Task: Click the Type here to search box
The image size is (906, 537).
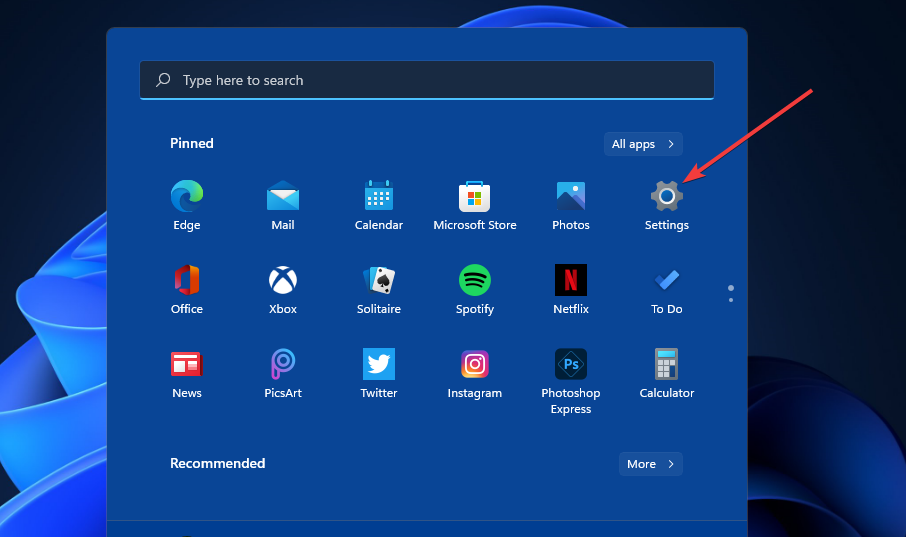Action: click(x=427, y=80)
